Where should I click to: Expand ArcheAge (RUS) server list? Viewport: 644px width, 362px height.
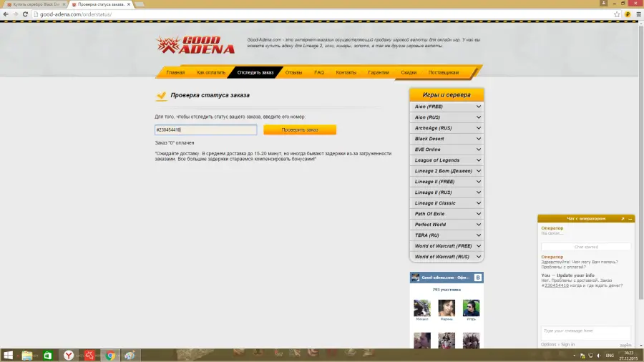[x=447, y=127]
